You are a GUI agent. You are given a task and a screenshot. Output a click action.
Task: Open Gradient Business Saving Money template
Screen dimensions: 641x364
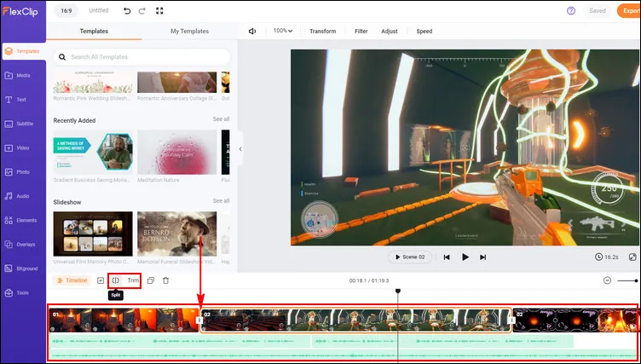coord(93,152)
